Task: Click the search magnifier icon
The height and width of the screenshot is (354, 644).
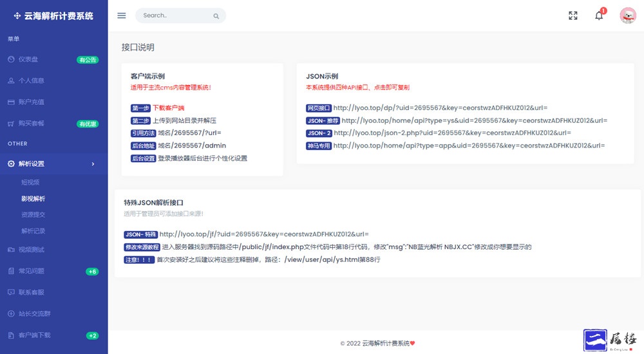Action: click(x=216, y=16)
